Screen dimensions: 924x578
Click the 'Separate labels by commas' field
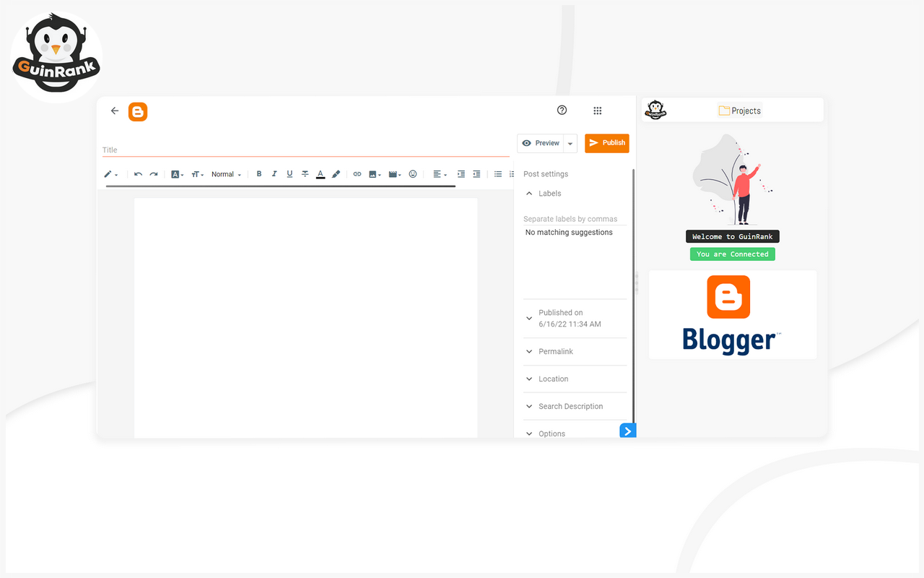(x=575, y=219)
